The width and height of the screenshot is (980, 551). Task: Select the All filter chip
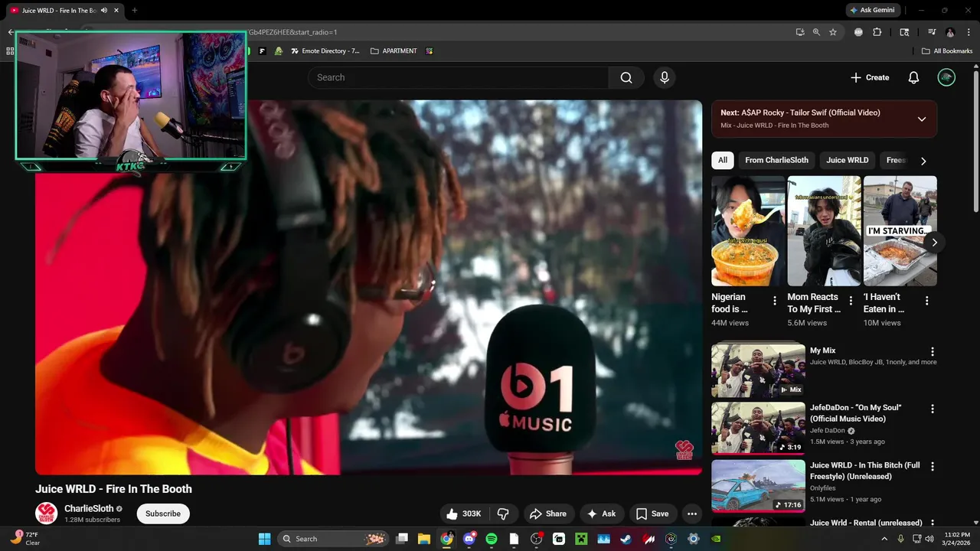coord(723,160)
